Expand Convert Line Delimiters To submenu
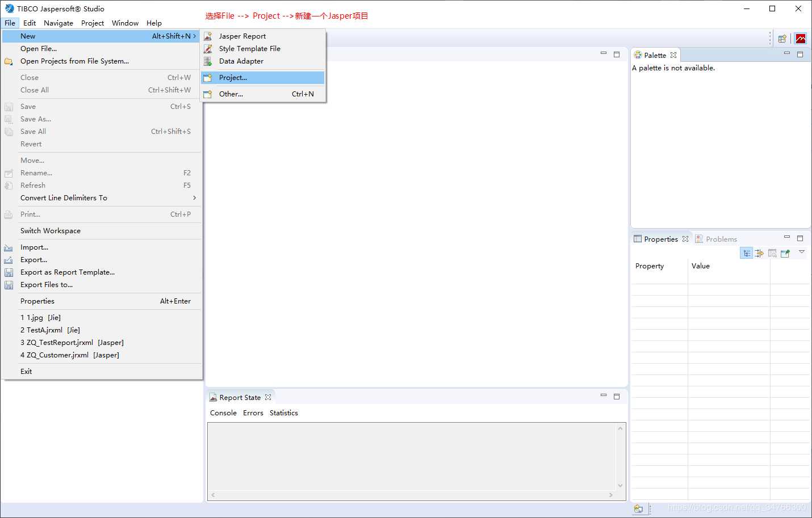Viewport: 812px width, 518px height. tap(102, 198)
